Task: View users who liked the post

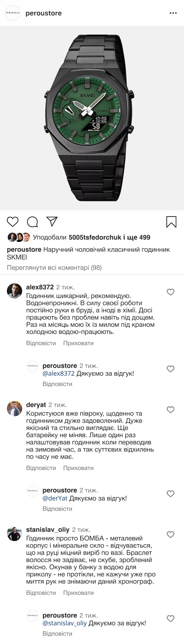Action: [x=91, y=237]
